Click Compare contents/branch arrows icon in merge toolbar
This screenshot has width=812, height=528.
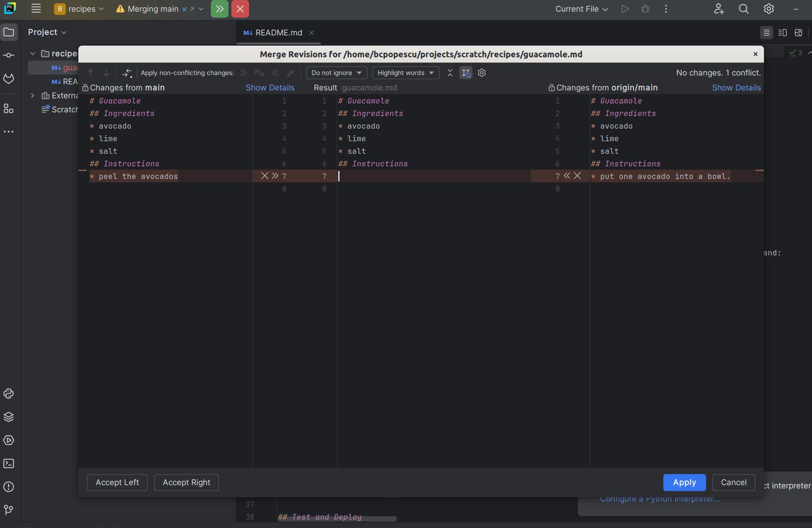tap(127, 73)
